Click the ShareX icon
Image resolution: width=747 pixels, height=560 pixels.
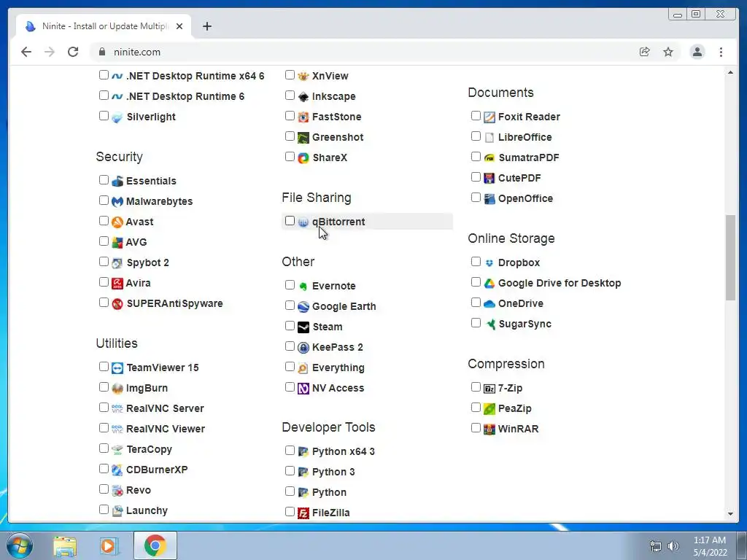coord(303,158)
